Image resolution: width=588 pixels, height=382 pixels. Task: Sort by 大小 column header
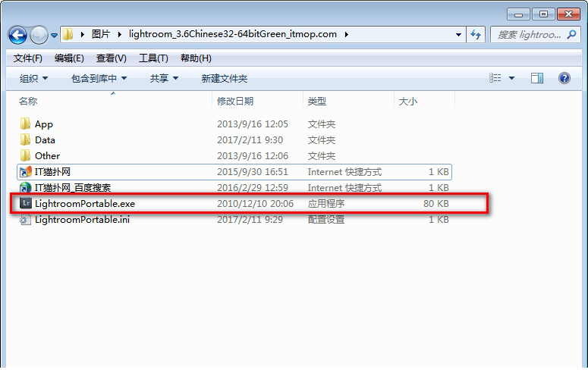[408, 101]
